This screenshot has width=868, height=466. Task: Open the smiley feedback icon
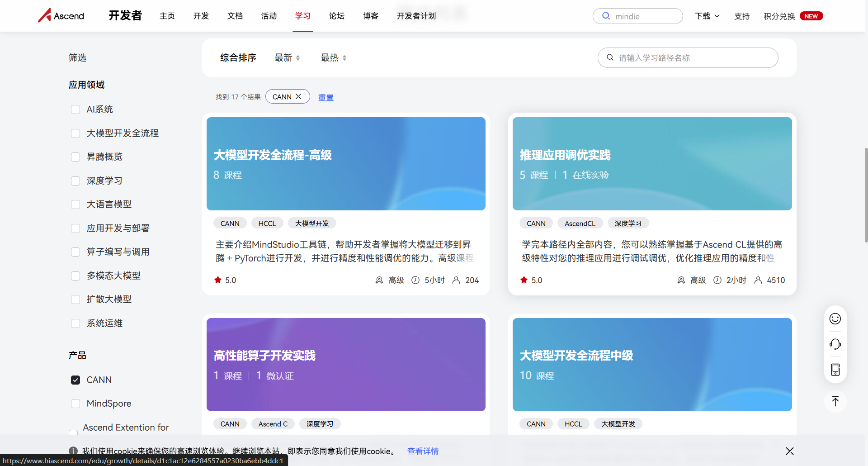tap(835, 319)
